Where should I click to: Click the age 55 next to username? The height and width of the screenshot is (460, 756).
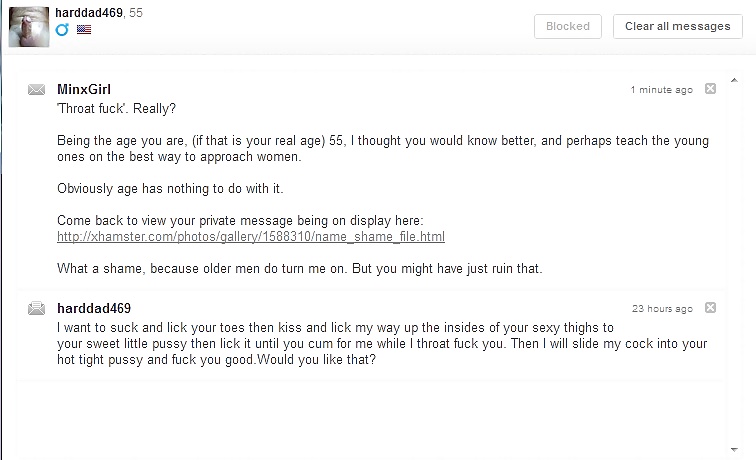click(136, 13)
